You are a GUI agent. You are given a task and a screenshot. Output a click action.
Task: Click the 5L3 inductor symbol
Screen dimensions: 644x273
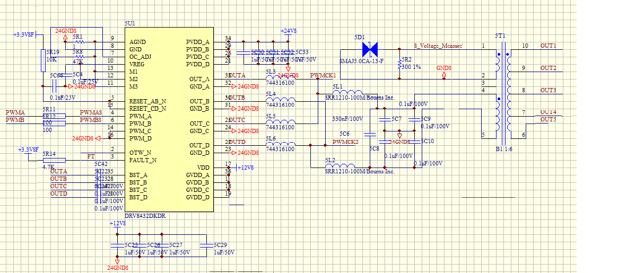click(280, 77)
